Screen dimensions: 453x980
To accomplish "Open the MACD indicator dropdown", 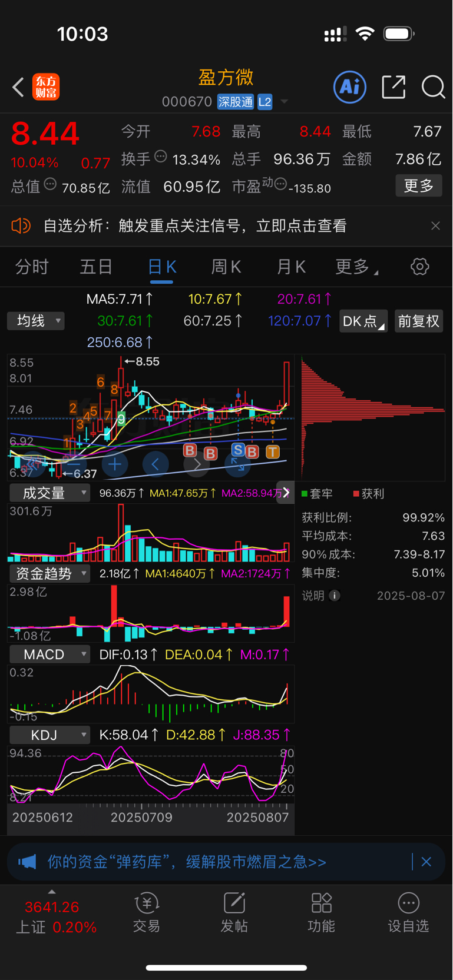I will [49, 654].
